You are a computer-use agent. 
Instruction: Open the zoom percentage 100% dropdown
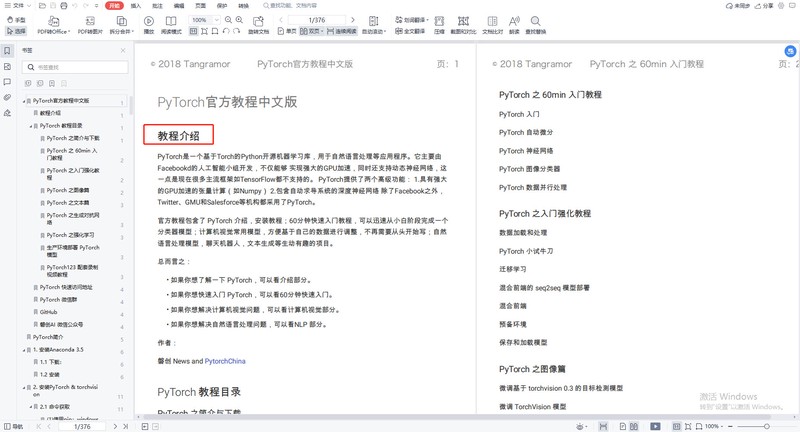pos(204,20)
